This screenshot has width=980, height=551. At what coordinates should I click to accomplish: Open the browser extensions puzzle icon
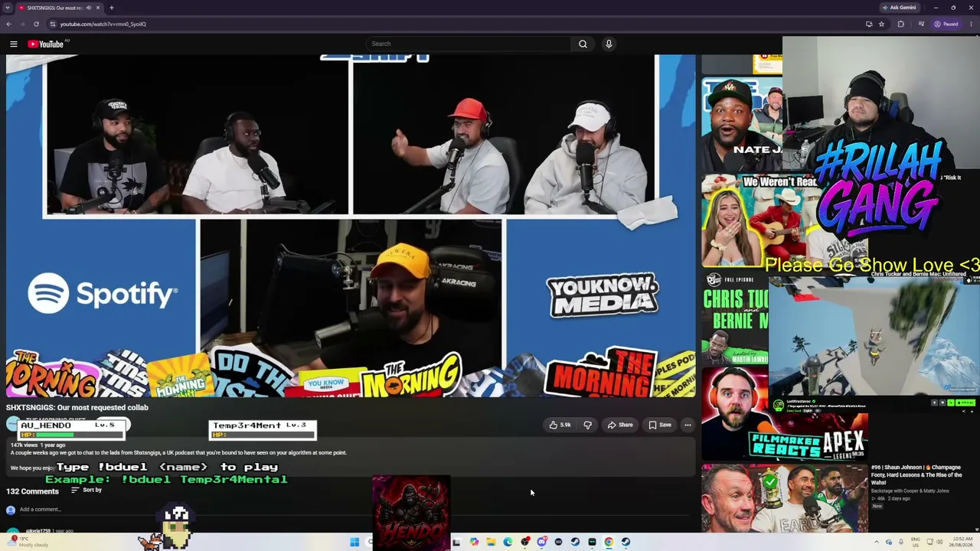900,24
